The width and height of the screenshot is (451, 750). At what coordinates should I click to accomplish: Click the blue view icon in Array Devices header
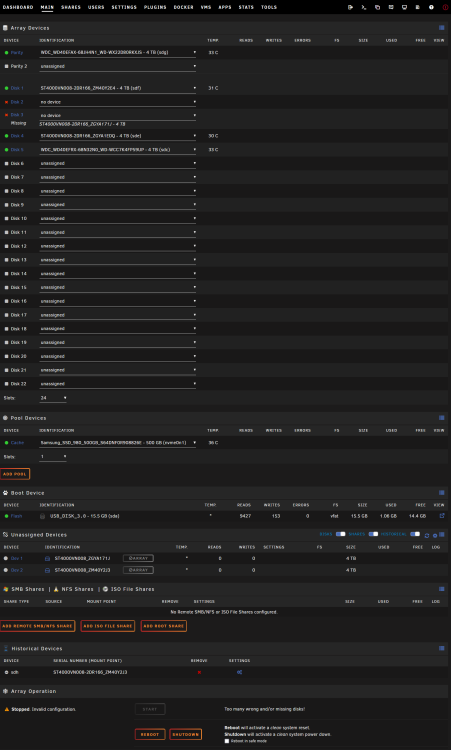pyautogui.click(x=441, y=28)
